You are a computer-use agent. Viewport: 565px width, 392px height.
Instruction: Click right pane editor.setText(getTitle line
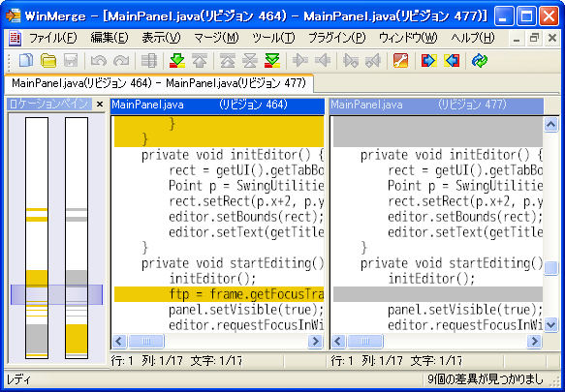click(x=465, y=232)
